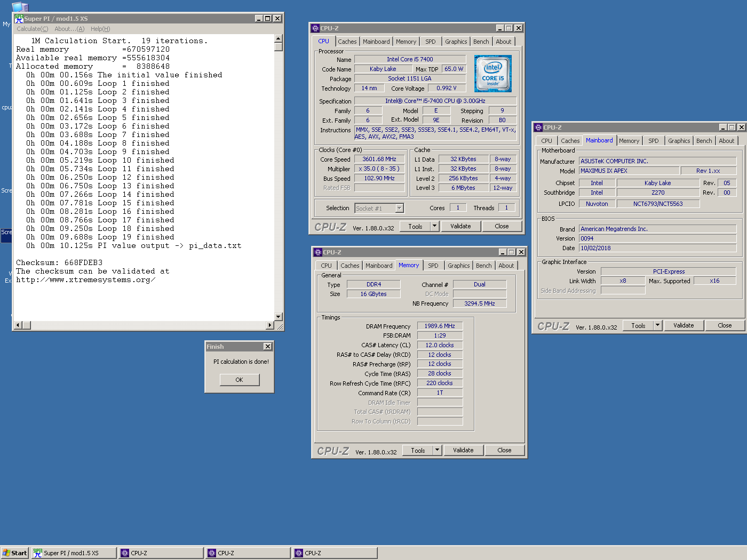Viewport: 747px width, 560px height.
Task: Click the MAXIMUS IX APEX model field
Action: click(629, 171)
